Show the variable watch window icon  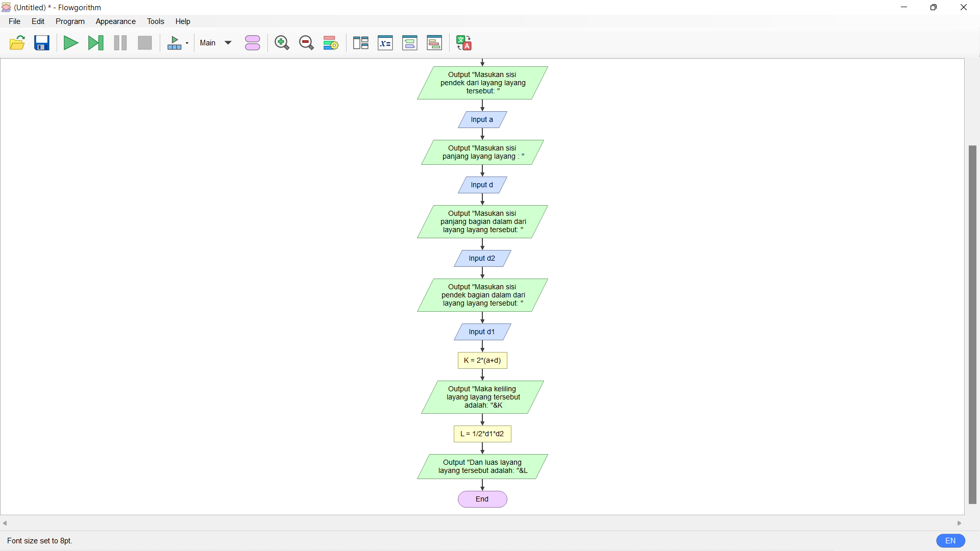click(x=385, y=43)
